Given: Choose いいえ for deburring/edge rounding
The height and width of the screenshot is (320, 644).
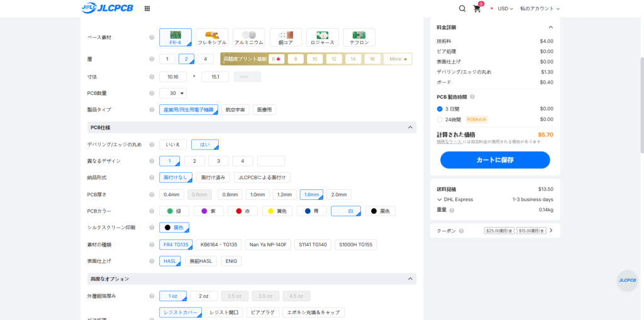Looking at the screenshot, I should (x=173, y=145).
